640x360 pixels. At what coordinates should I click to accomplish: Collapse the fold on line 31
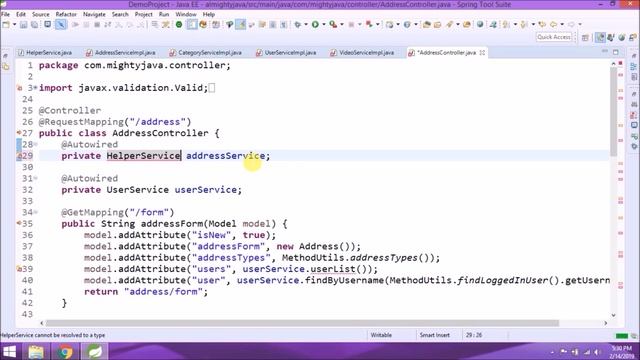click(x=36, y=178)
